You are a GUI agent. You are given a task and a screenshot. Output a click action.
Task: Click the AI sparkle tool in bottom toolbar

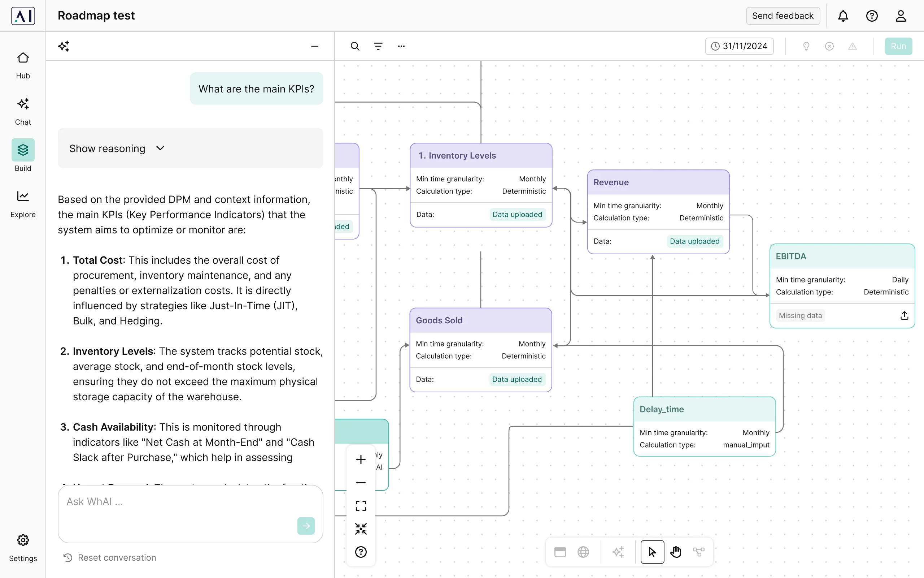click(618, 552)
